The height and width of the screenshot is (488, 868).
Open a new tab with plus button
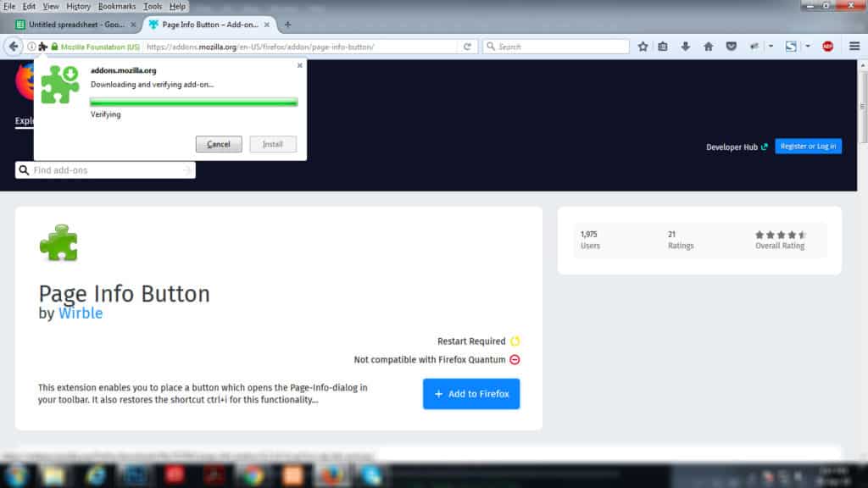[287, 25]
